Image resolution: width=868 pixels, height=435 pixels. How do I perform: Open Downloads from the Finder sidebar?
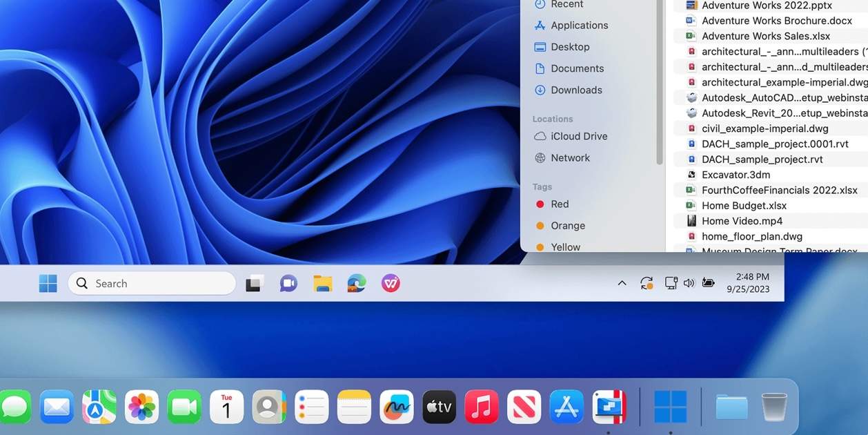click(576, 90)
